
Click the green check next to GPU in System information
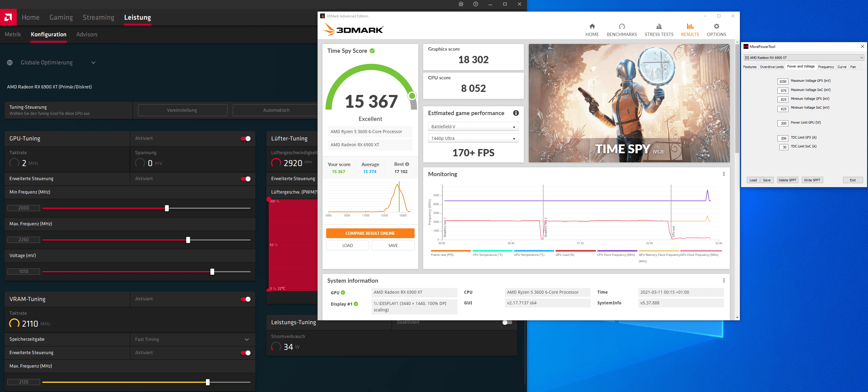pyautogui.click(x=343, y=292)
